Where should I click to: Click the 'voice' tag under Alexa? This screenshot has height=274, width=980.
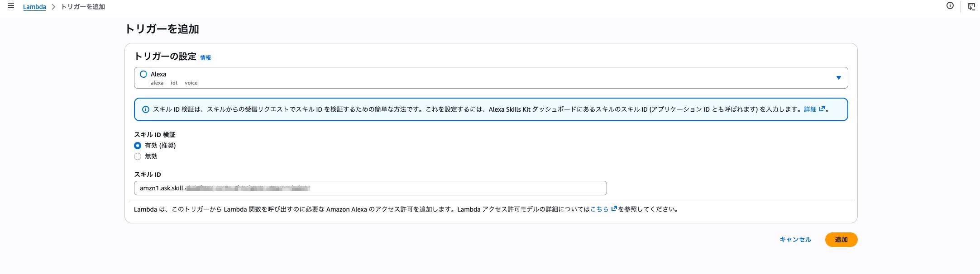(x=191, y=83)
